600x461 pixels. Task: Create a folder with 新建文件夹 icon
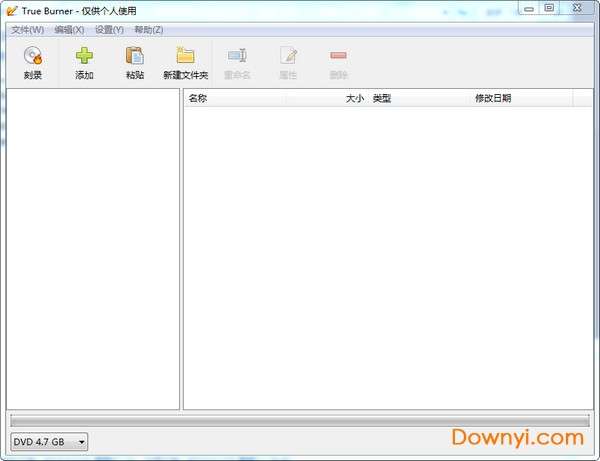pos(186,56)
